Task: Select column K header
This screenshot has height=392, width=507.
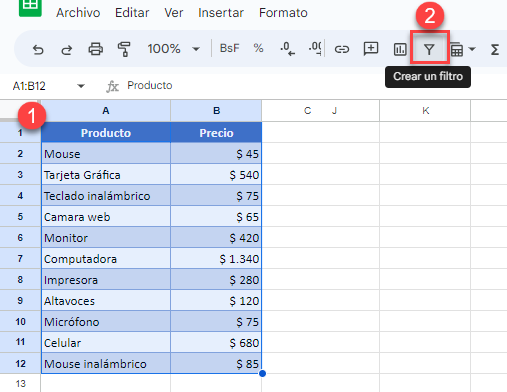Action: click(425, 111)
